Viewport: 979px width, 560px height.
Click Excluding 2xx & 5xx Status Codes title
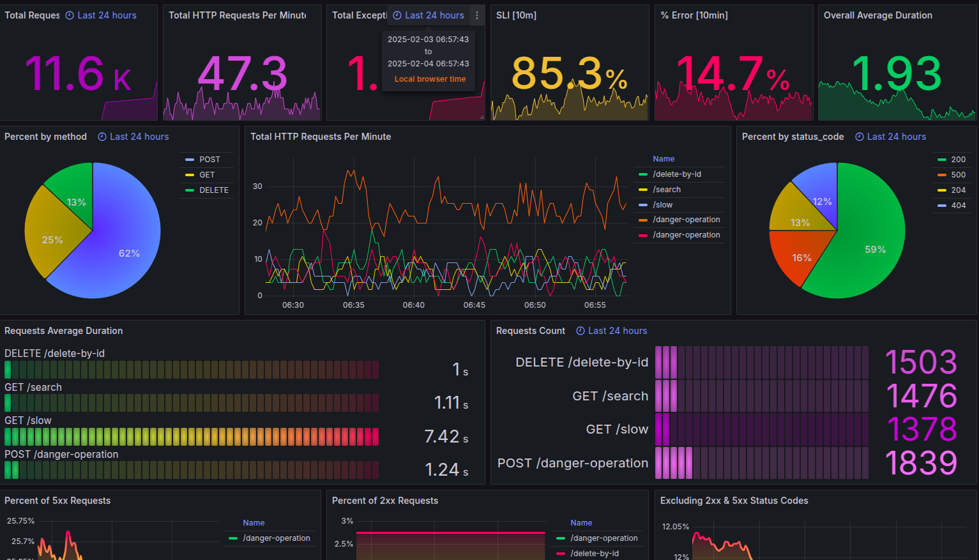(x=734, y=501)
